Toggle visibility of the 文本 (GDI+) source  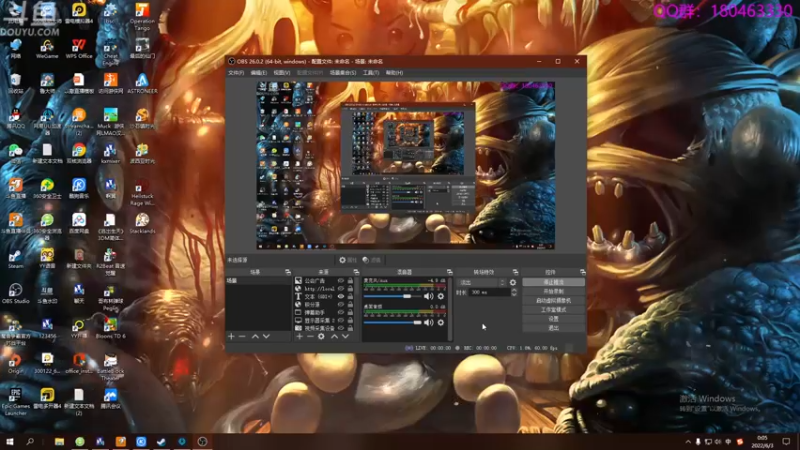tap(341, 296)
